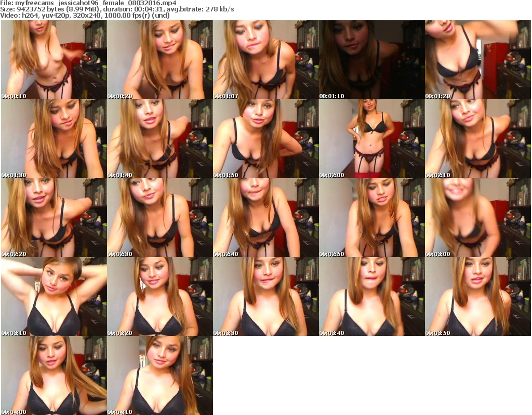Choose the thumbnail at 00:01:50
The image size is (532, 415).
(265, 139)
